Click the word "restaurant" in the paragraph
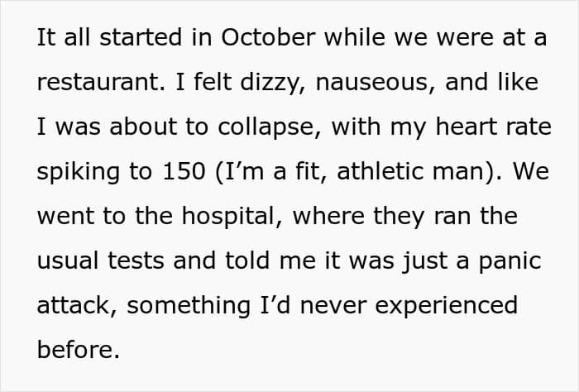 point(98,82)
